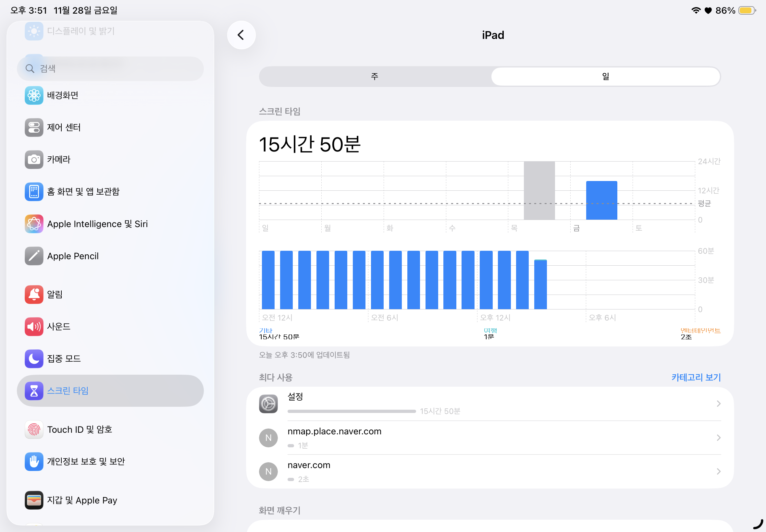Open 제어 센터 control center icon
The image size is (766, 532).
click(x=34, y=127)
